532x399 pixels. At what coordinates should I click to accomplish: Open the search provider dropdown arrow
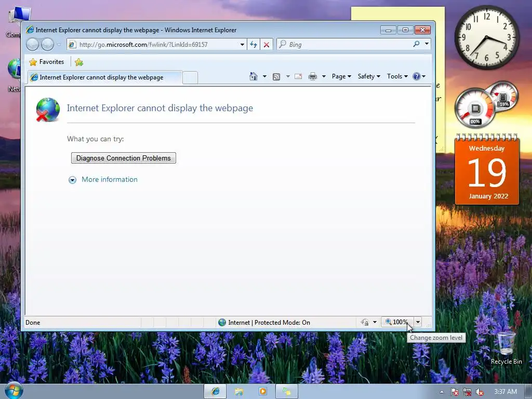427,44
